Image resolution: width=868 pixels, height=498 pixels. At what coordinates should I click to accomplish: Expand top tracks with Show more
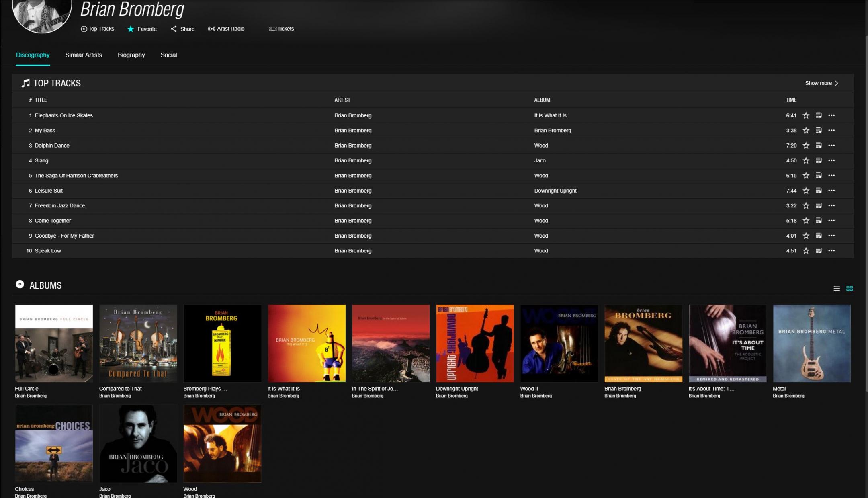[x=821, y=83]
